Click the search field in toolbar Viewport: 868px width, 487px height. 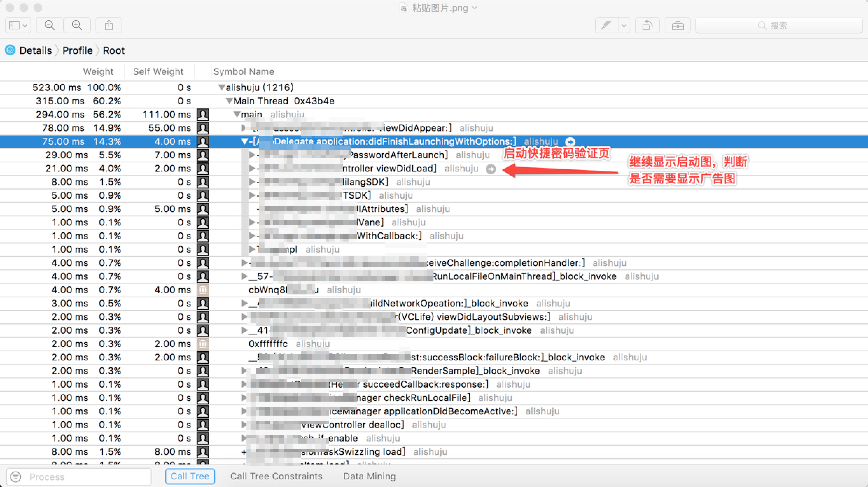778,25
